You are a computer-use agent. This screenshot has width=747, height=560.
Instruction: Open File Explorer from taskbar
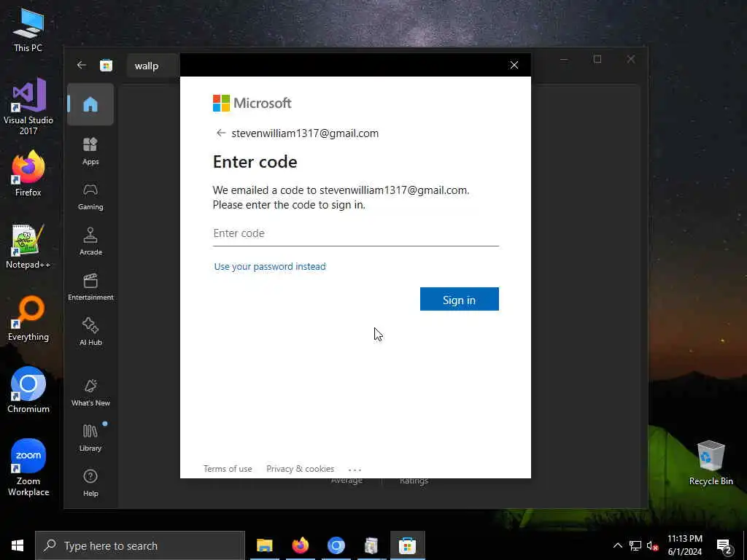pos(264,545)
